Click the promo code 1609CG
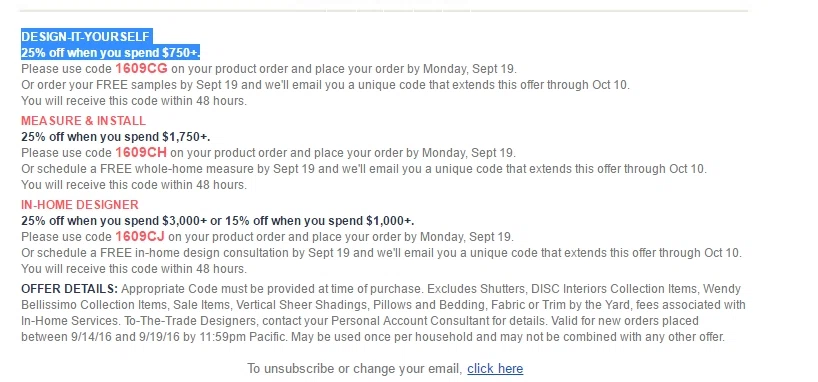 tap(141, 69)
